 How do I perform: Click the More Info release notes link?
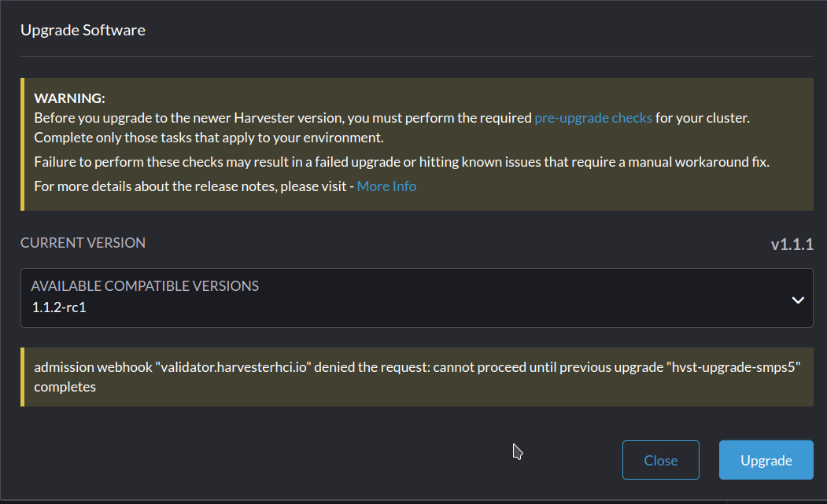pyautogui.click(x=386, y=186)
